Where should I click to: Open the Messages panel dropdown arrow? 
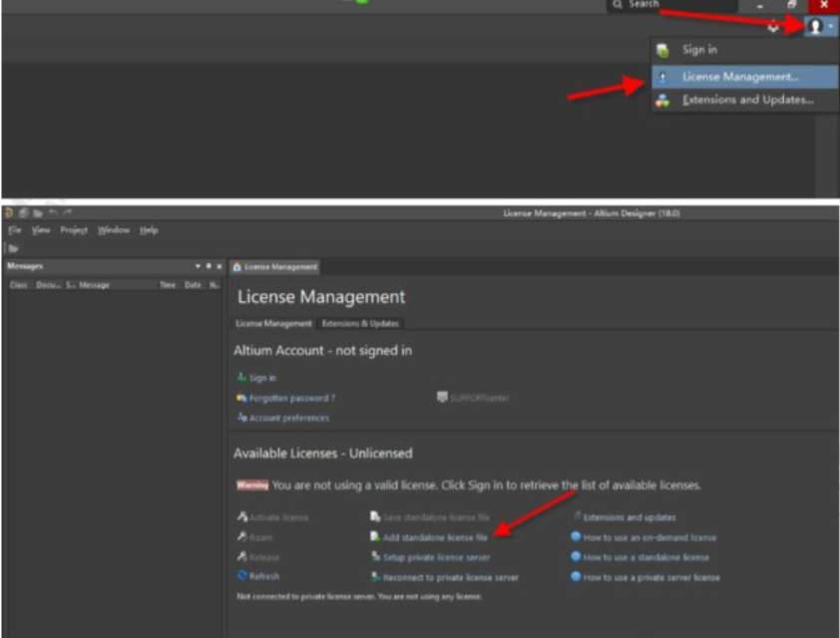click(198, 266)
